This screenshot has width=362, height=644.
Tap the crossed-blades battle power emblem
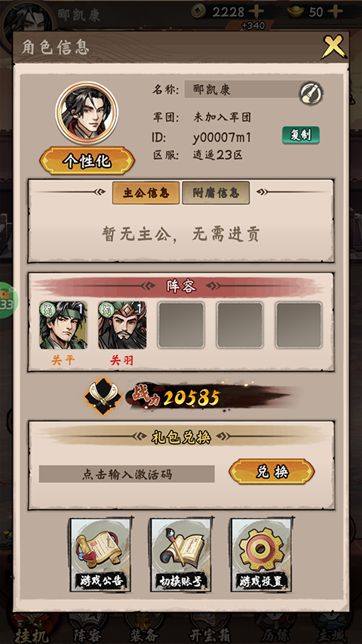tap(103, 396)
